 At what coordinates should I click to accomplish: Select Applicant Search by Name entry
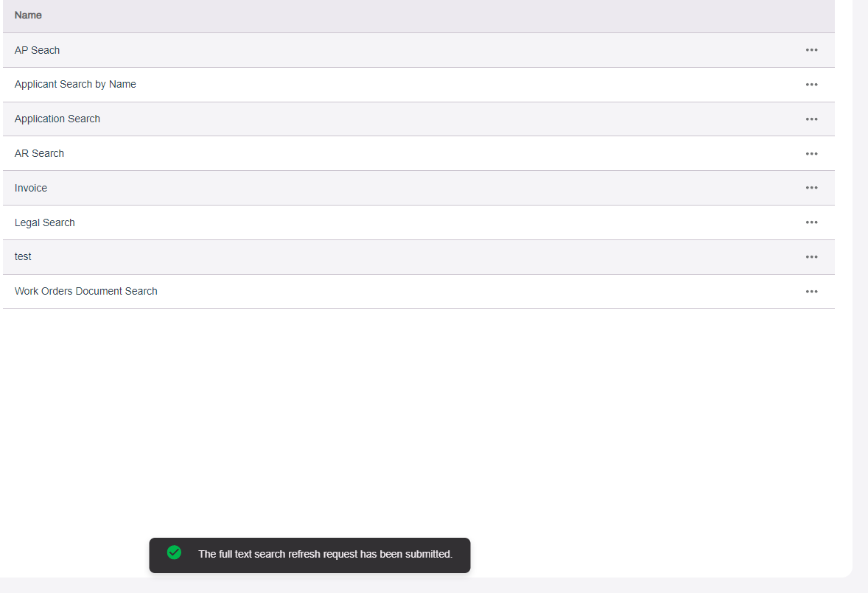75,84
